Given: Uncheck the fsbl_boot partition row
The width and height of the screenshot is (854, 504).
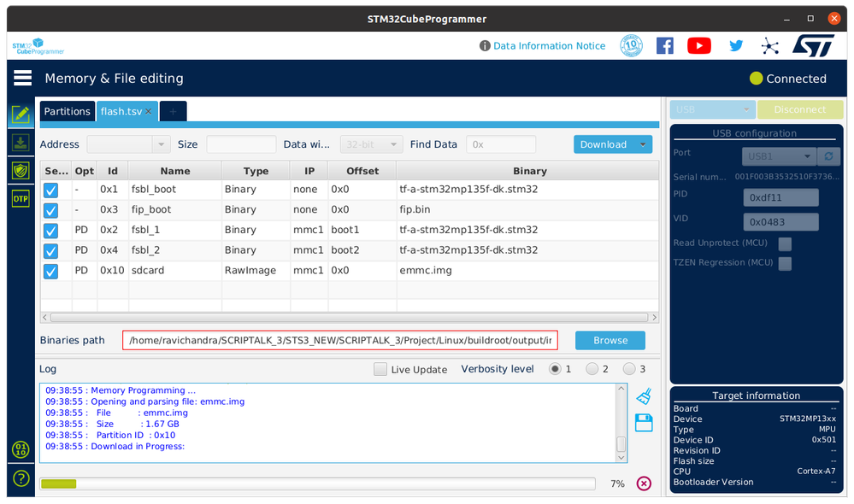Looking at the screenshot, I should point(50,190).
